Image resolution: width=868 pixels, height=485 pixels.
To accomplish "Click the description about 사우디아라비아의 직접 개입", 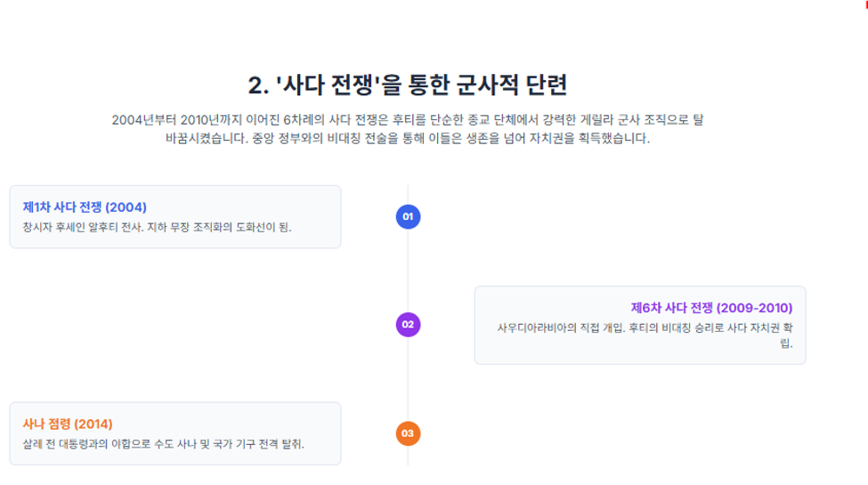I will click(645, 335).
